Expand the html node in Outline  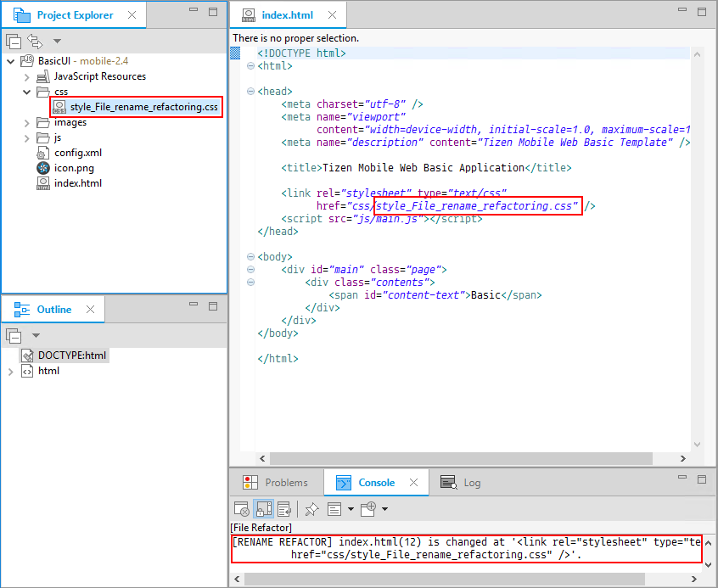tap(11, 371)
